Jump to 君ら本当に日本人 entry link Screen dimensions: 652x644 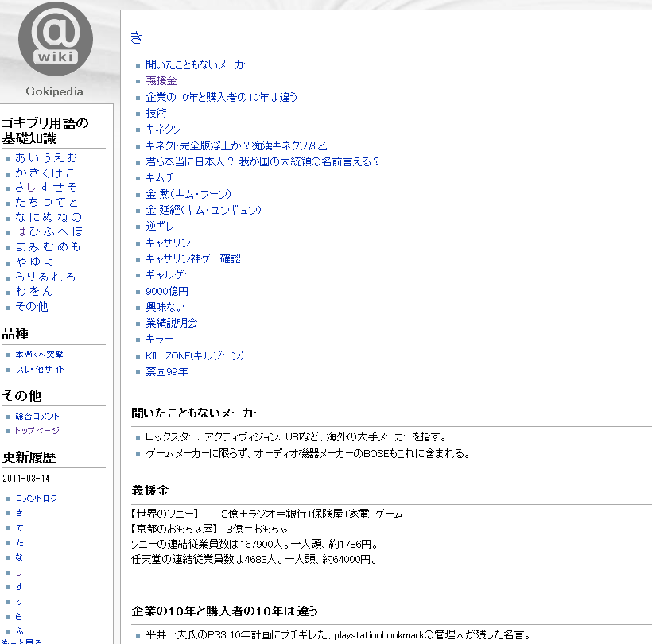[262, 161]
